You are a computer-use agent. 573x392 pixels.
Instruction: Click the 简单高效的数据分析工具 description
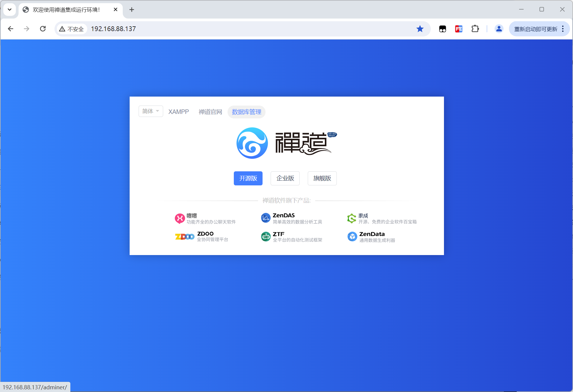coord(297,222)
